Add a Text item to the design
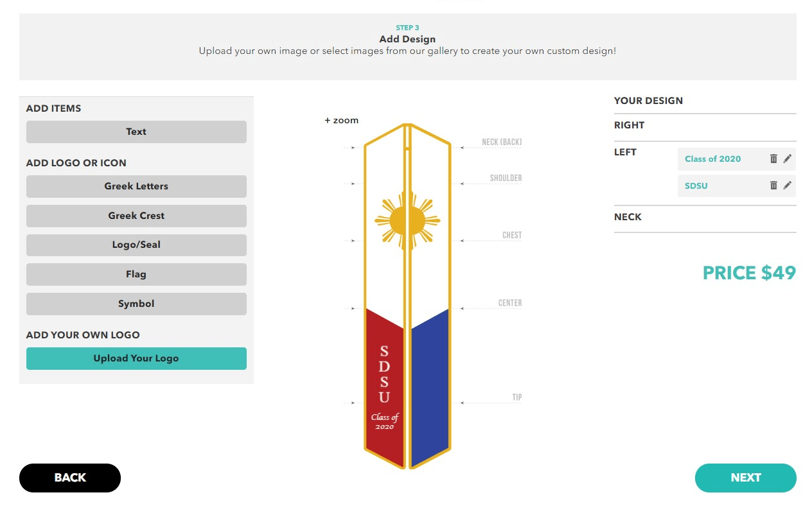 coord(136,132)
